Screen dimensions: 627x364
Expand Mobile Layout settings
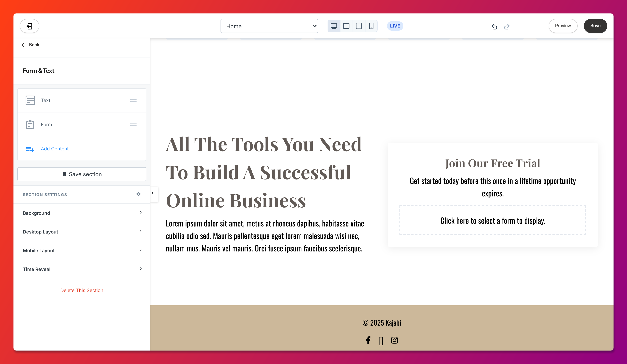tap(82, 250)
